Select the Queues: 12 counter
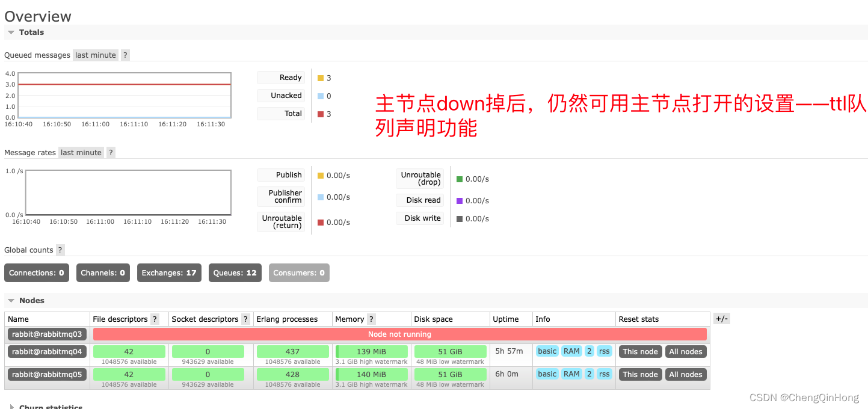 pos(235,272)
